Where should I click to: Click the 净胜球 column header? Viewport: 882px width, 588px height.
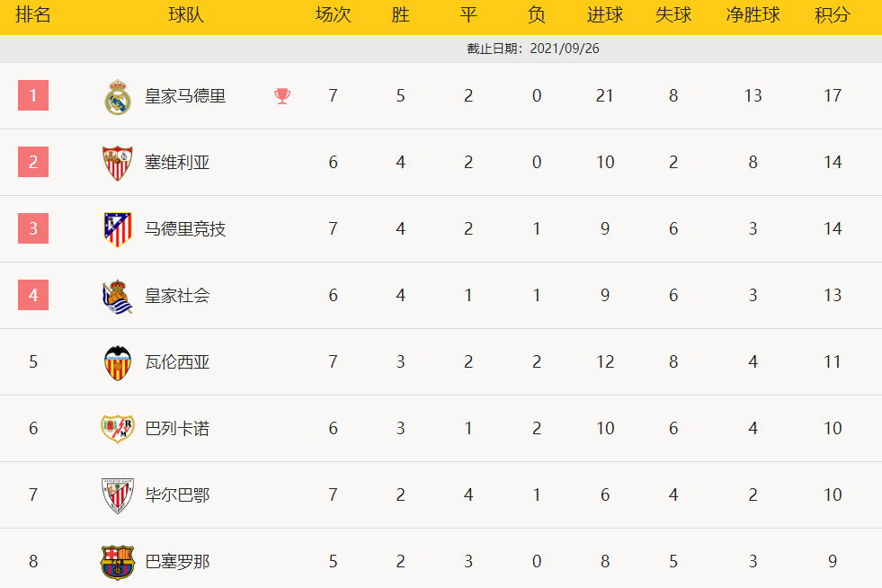(753, 16)
